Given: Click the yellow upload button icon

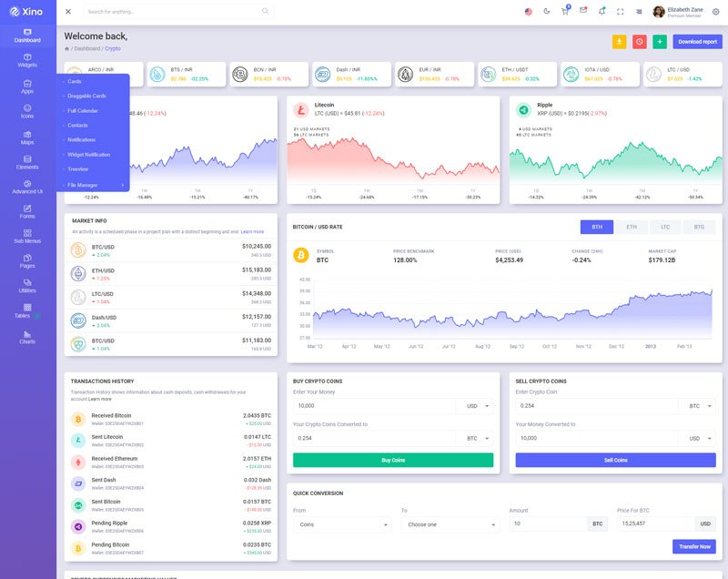Looking at the screenshot, I should point(619,42).
